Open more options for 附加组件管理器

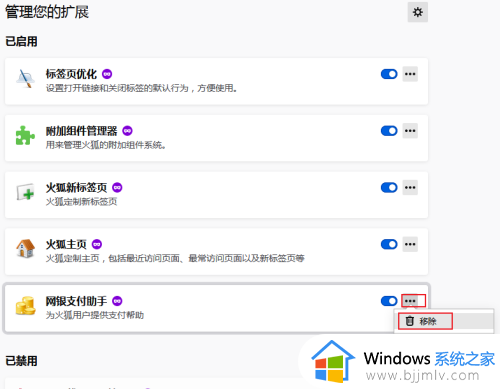point(410,131)
